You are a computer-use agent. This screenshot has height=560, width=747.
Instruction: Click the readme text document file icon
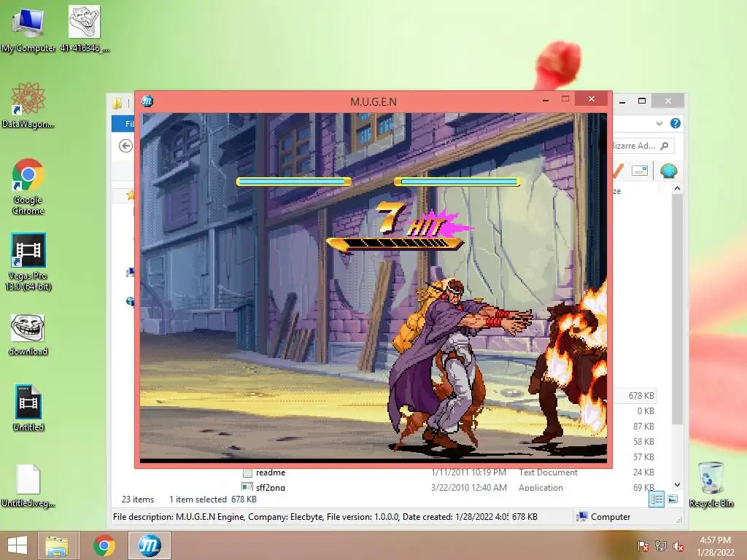[x=247, y=472]
